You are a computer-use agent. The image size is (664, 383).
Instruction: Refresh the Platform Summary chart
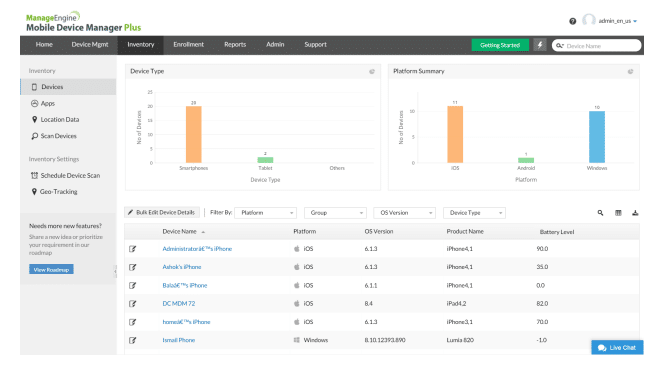(630, 72)
